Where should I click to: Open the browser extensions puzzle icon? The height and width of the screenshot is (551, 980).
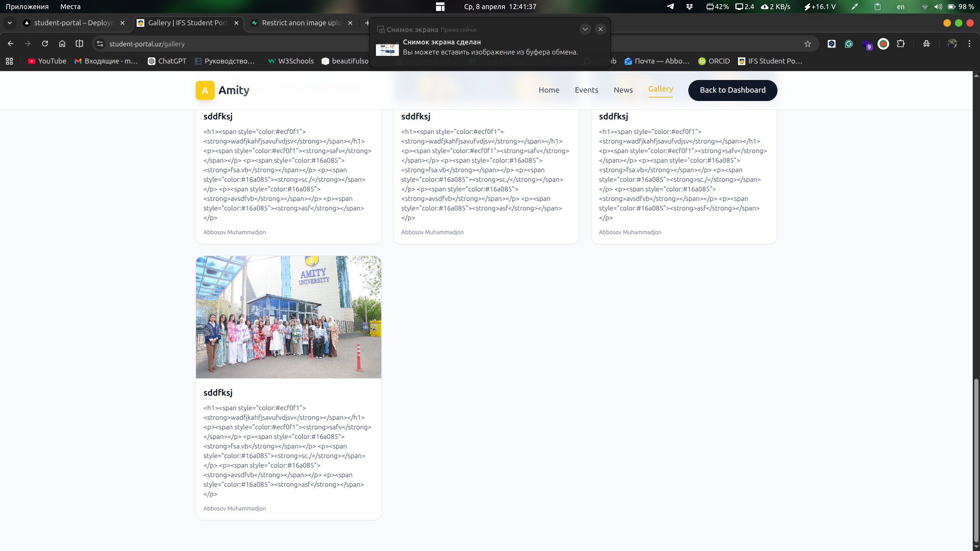(x=901, y=44)
